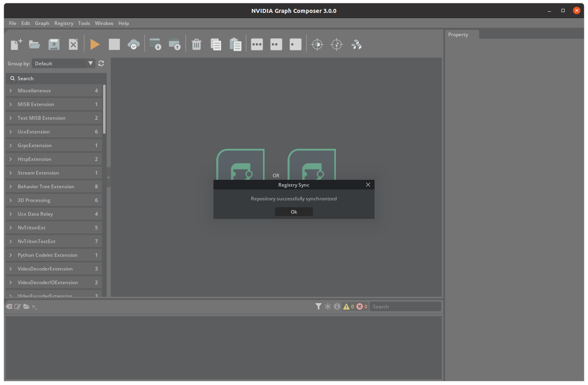Viewport: 588px width, 385px height.
Task: Toggle the console errors filter showing 0
Action: tap(362, 306)
